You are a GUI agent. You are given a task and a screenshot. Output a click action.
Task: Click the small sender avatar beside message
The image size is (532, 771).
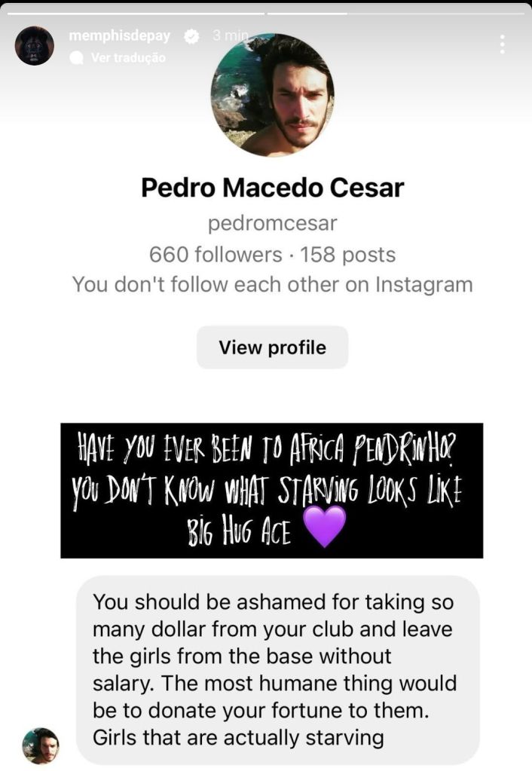(41, 745)
